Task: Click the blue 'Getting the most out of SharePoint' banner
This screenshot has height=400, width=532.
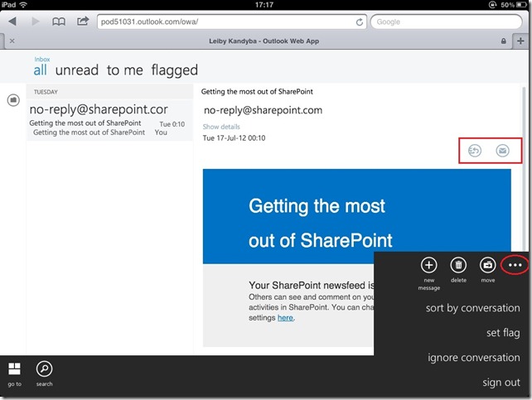Action: coord(356,216)
